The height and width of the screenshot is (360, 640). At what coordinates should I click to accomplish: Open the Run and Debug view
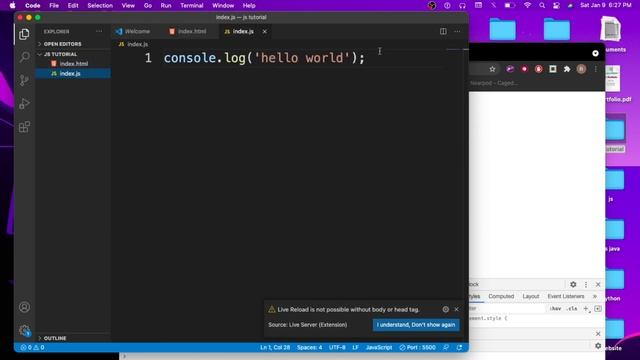click(24, 103)
